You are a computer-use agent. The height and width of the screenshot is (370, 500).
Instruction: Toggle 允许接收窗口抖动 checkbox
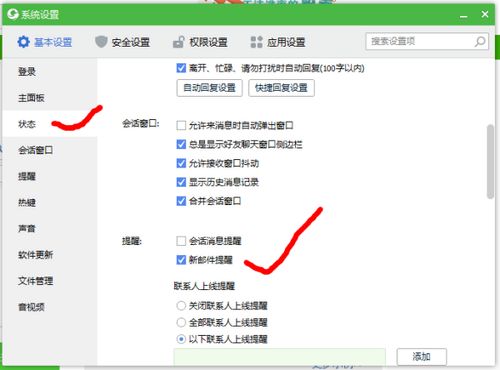181,163
